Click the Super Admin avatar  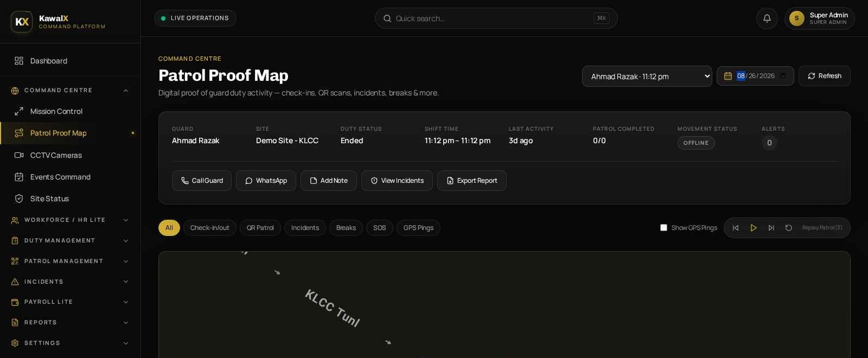(x=796, y=18)
